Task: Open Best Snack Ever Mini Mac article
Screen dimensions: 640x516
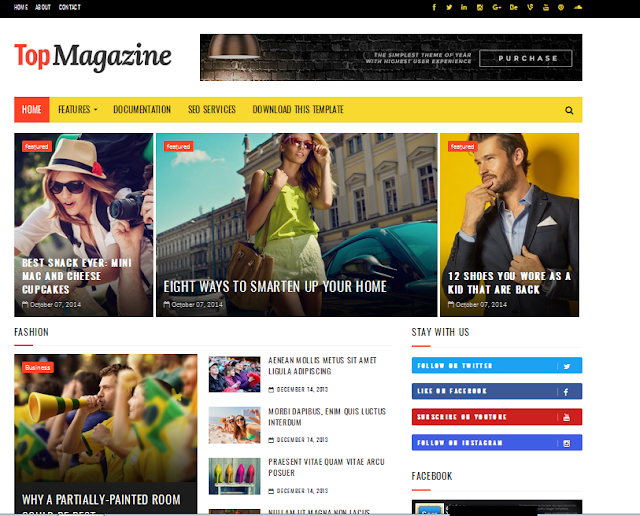Action: [x=77, y=276]
